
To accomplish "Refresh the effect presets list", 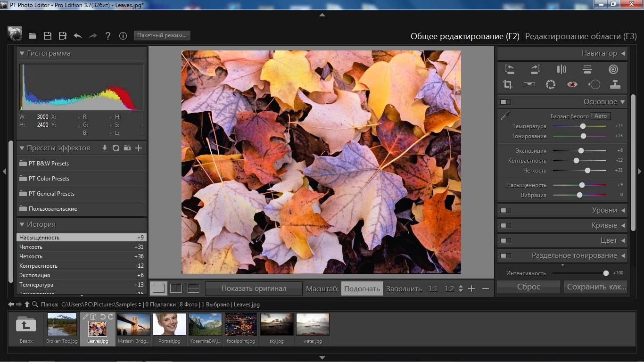I will tap(116, 148).
